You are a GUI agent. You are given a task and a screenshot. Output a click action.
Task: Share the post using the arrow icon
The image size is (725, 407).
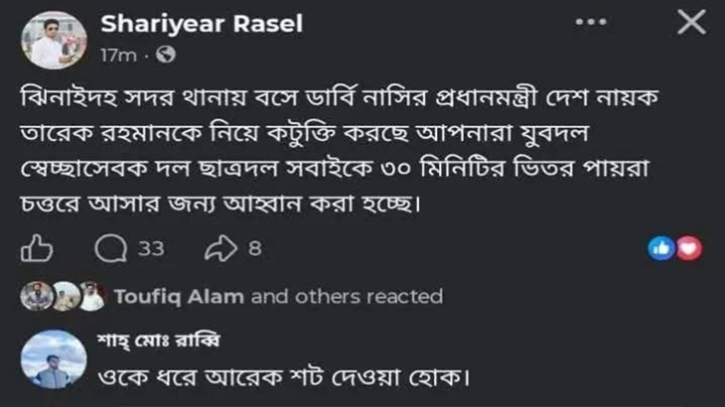[x=221, y=248]
